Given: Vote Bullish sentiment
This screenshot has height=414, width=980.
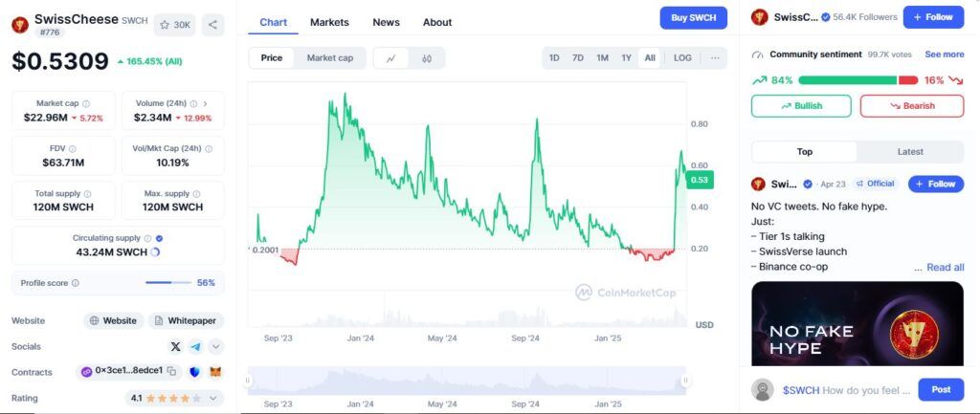Looking at the screenshot, I should pos(801,106).
